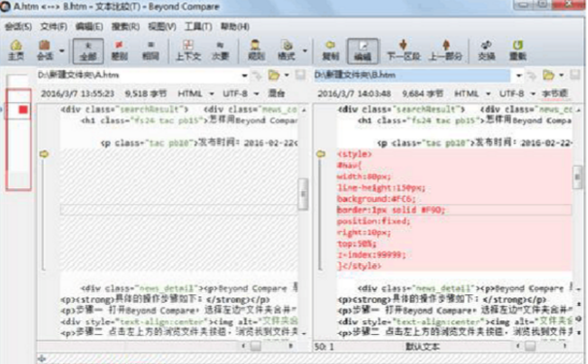Screen dimensions: 588x364
Task: Click the left pane browse folder icon
Action: coord(273,76)
